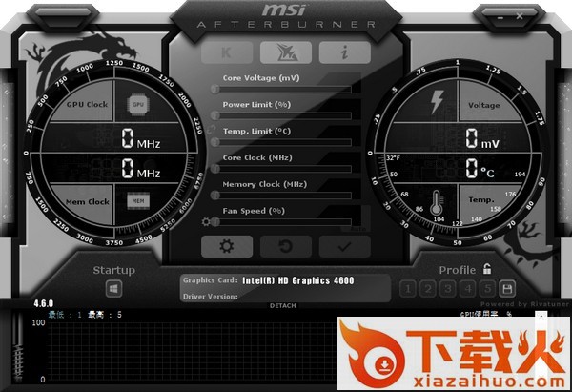
Task: Save profile with the floppy disk icon
Action: [x=507, y=289]
